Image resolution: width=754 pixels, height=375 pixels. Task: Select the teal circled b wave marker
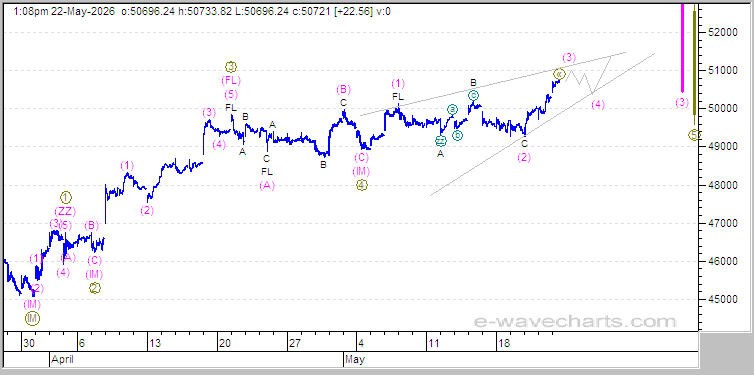(x=457, y=136)
